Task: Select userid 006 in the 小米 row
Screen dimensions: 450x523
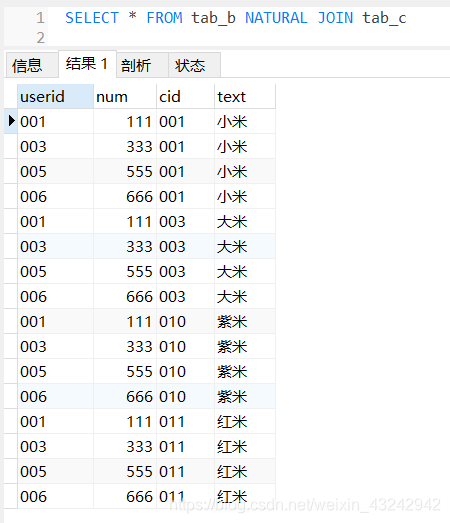Action: click(x=55, y=196)
